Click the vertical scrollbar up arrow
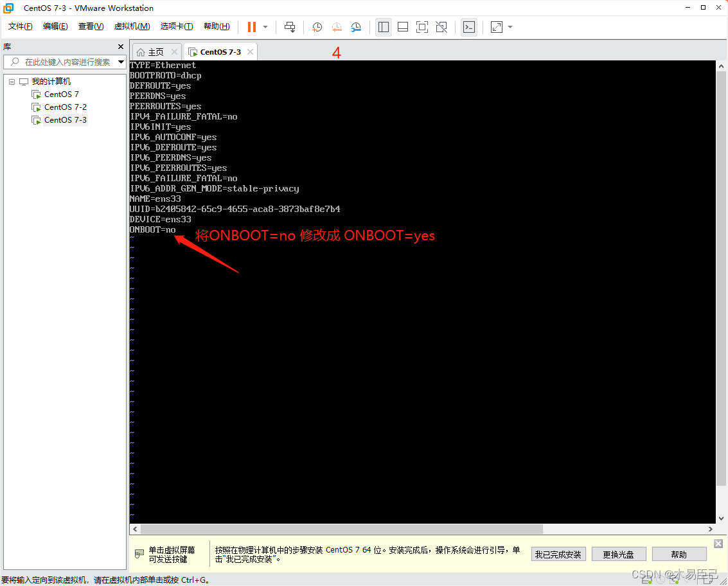728x586 pixels. click(721, 66)
